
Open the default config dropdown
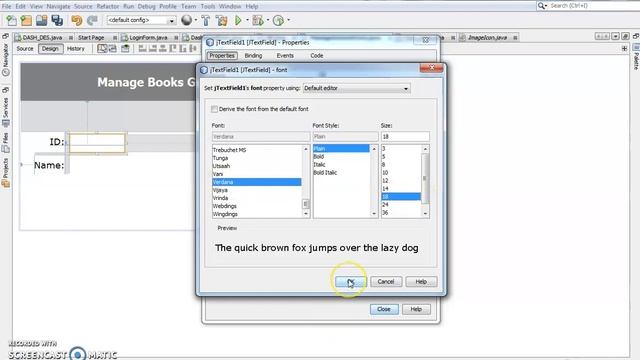(x=142, y=20)
